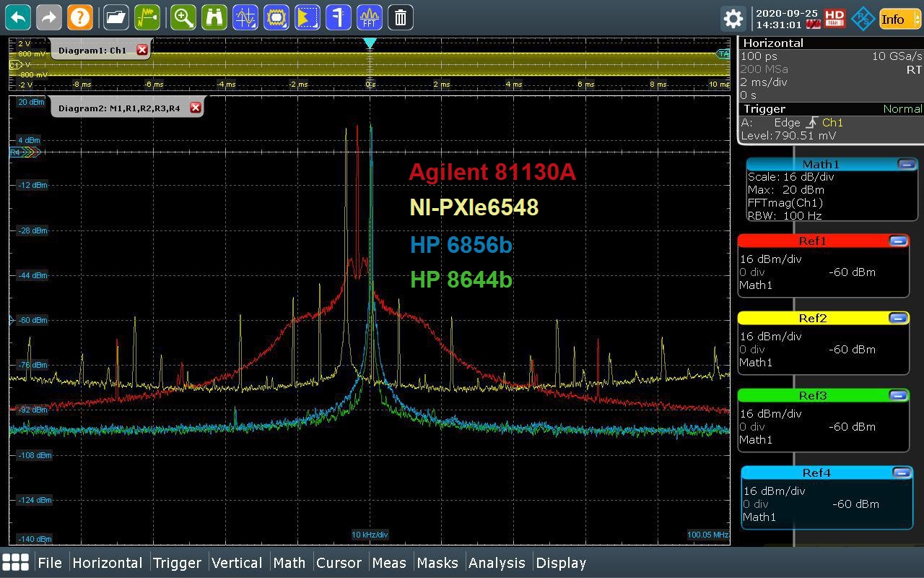
Task: Click the Horizontal settings panel header
Action: tap(773, 43)
